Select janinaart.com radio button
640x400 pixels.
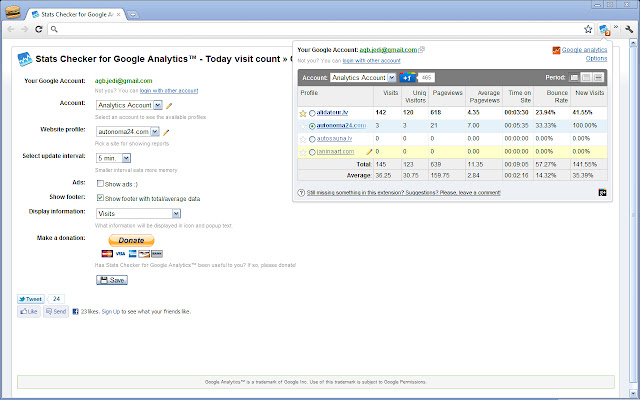(x=312, y=152)
